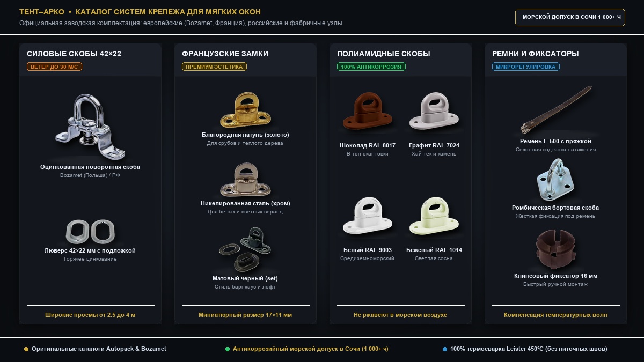Click the 'ВЕТЕР ДО 30 М/С' badge
Image resolution: width=644 pixels, height=362 pixels.
[54, 67]
